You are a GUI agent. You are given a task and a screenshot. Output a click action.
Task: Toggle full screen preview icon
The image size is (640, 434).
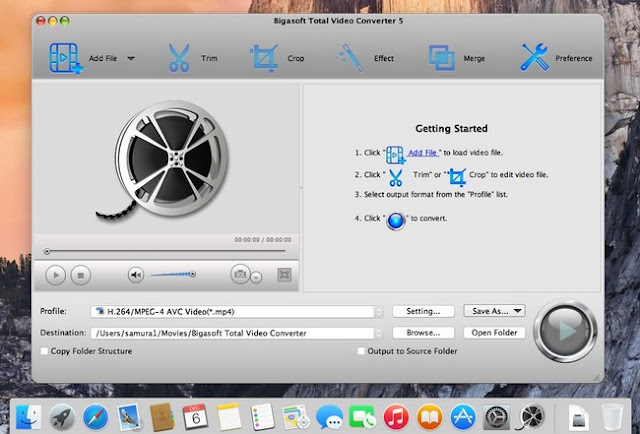pos(284,275)
